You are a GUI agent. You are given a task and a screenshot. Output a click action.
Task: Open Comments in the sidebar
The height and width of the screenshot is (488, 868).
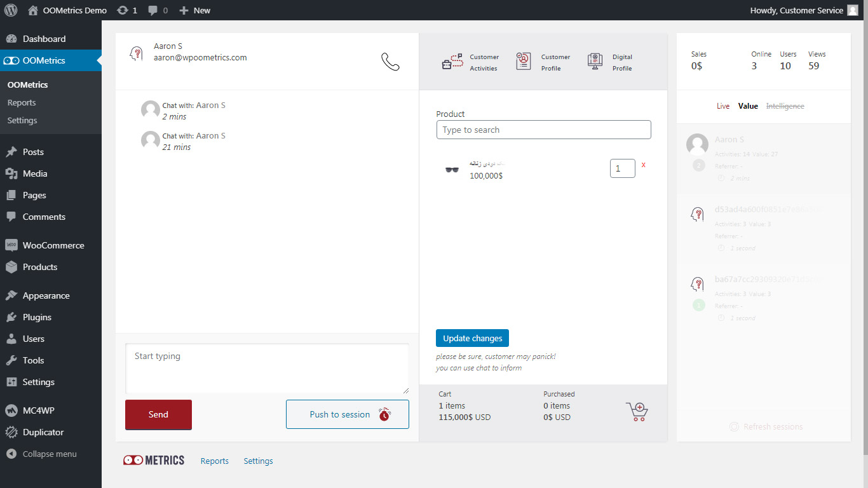pyautogui.click(x=51, y=217)
